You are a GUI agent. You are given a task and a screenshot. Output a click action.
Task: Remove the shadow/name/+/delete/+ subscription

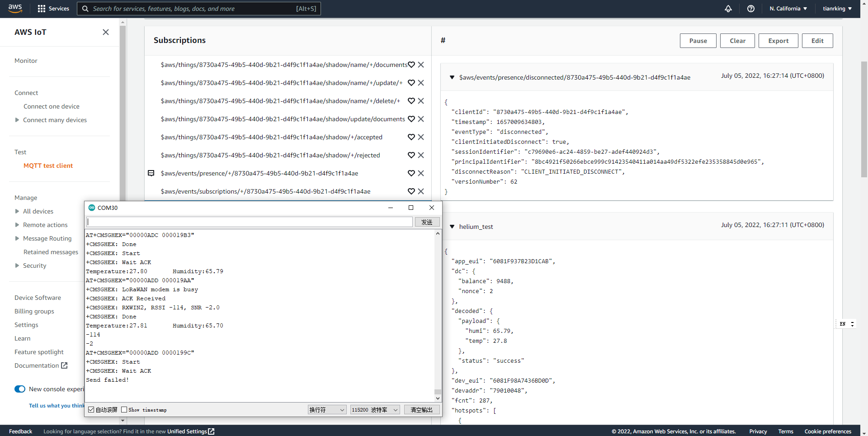tap(421, 101)
